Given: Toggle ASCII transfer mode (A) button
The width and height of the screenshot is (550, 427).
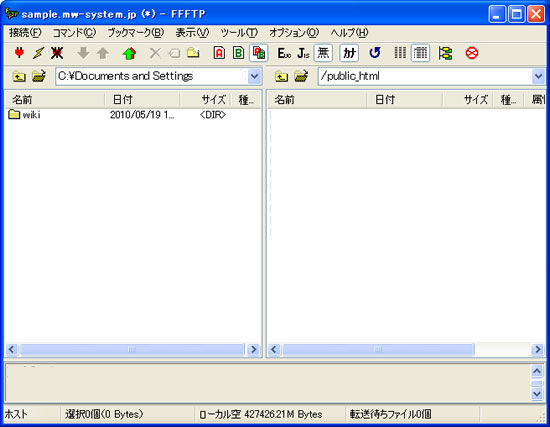Looking at the screenshot, I should [x=219, y=53].
